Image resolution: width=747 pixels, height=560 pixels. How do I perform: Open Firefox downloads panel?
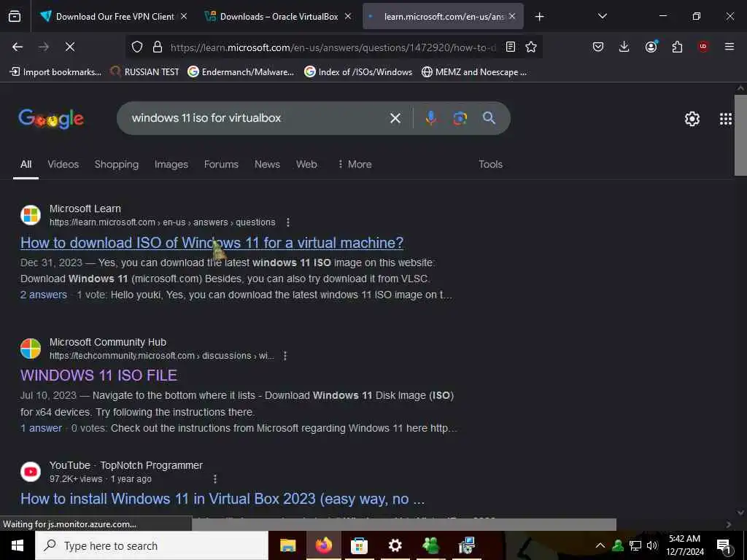click(624, 47)
